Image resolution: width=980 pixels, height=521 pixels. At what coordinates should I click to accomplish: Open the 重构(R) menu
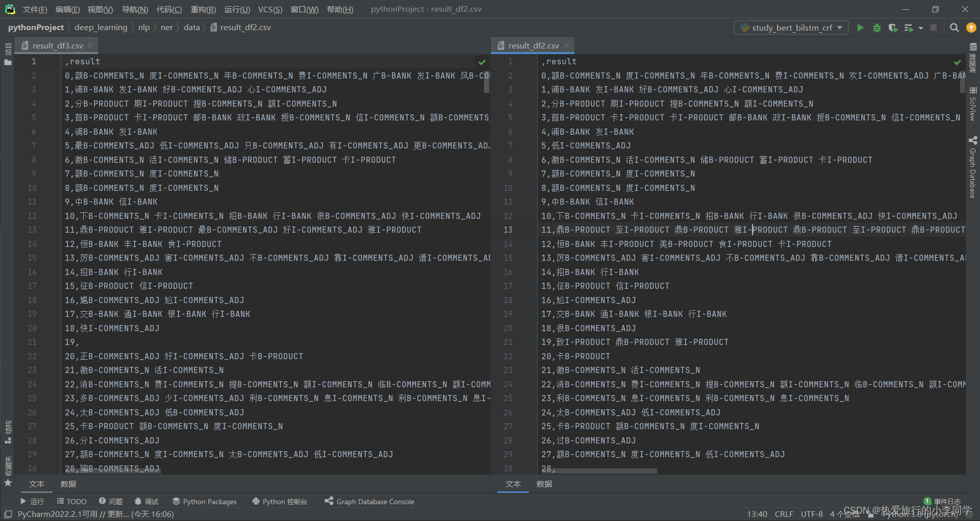[x=203, y=9]
